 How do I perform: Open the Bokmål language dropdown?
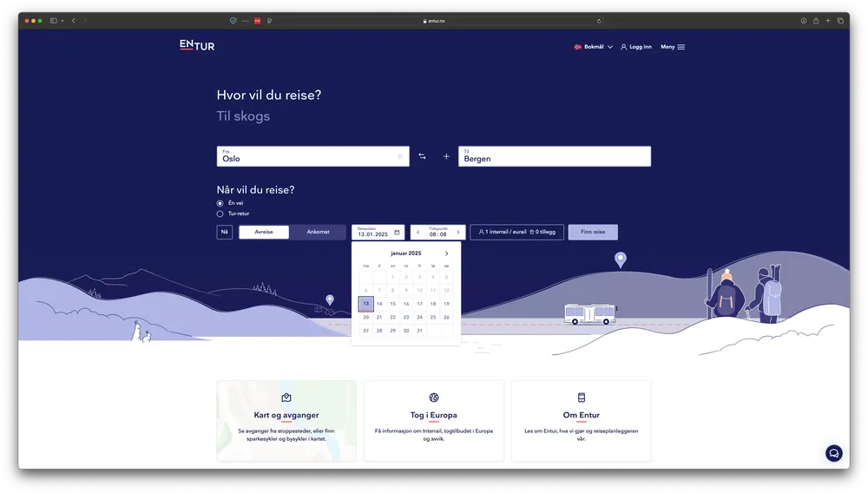594,47
